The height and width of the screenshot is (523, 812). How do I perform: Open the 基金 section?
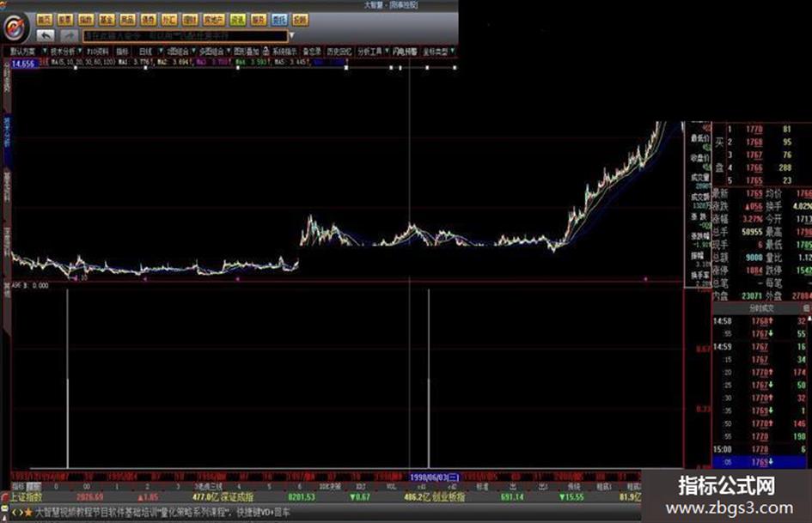coord(107,20)
